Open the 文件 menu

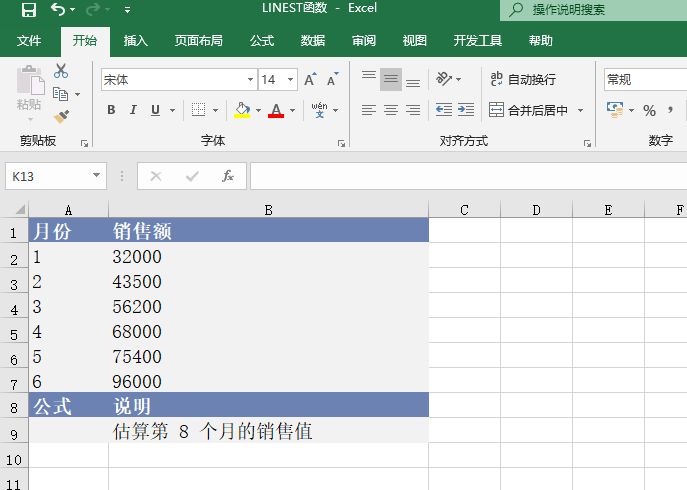coord(29,41)
